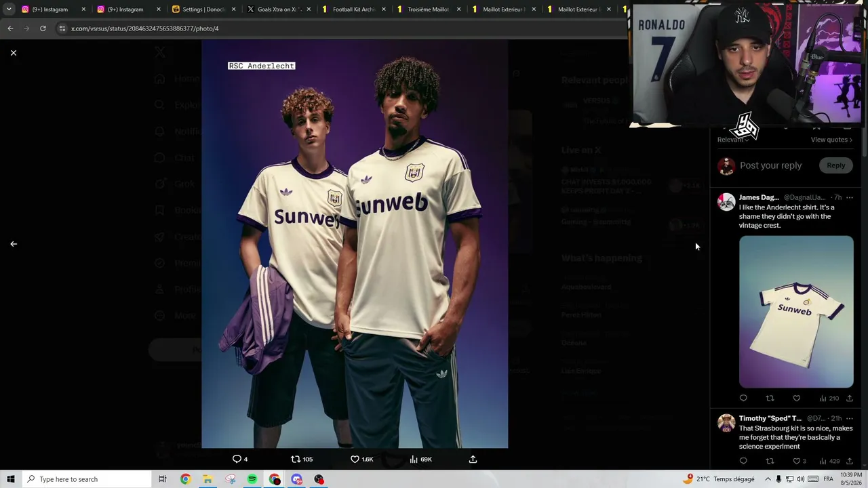Screen dimensions: 868x488
Task: Open Timothy "Sped" profile avatar
Action: pyautogui.click(x=726, y=423)
